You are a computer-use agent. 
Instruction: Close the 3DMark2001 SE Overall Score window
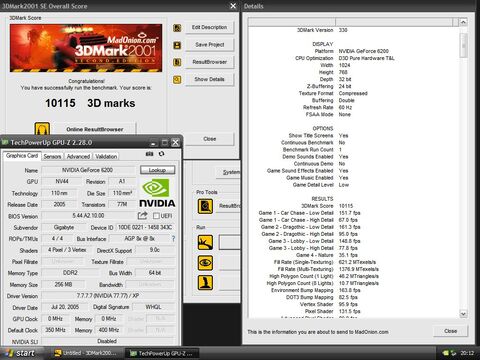click(x=233, y=6)
